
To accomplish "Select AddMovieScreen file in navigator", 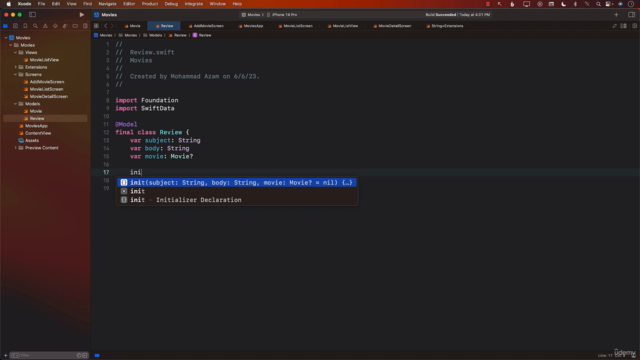I will [47, 82].
